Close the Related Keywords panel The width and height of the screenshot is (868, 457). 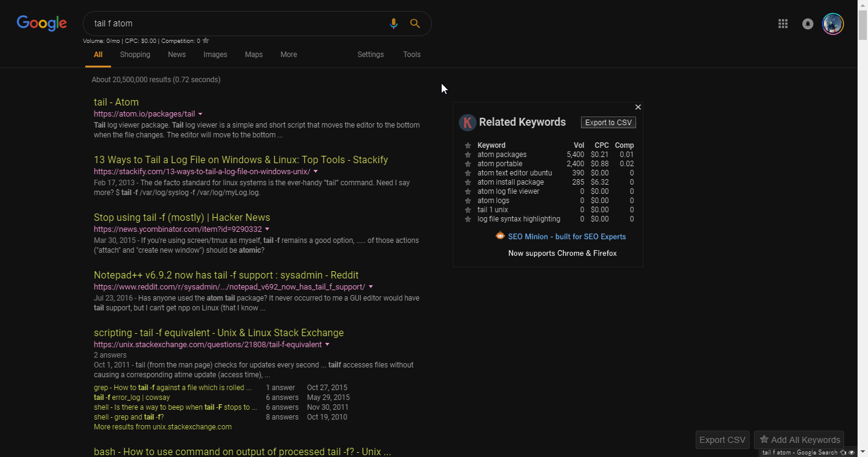(638, 107)
